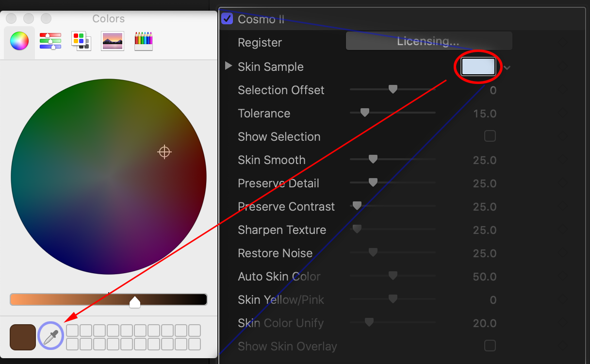590x364 pixels.
Task: Click the Tolerance slider handle
Action: tap(365, 113)
